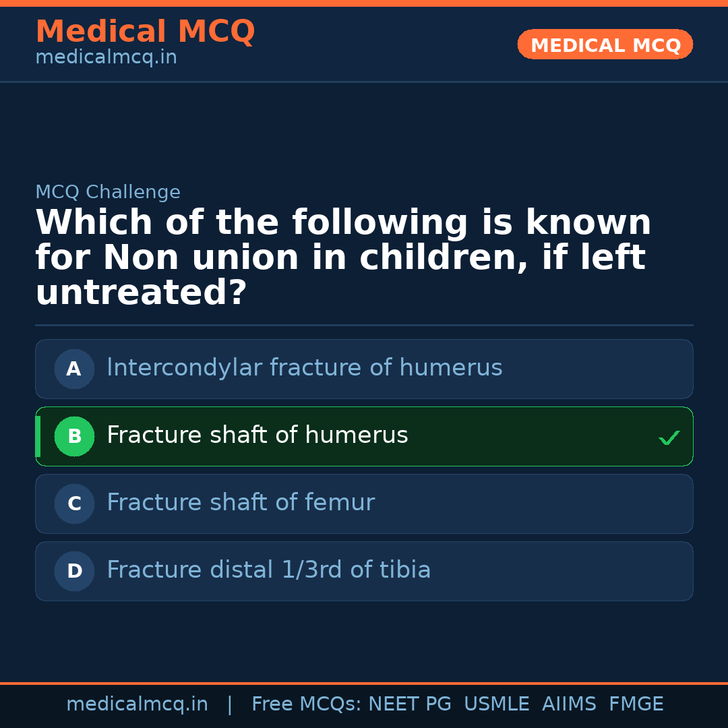Select the circular B badge icon

click(74, 436)
